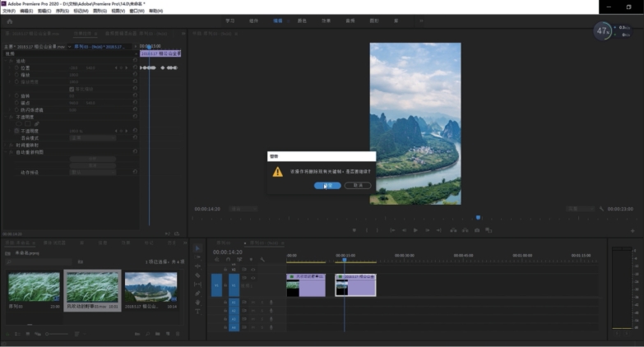Image resolution: width=644 pixels, height=347 pixels.
Task: Solo track A2
Action: pos(262,311)
